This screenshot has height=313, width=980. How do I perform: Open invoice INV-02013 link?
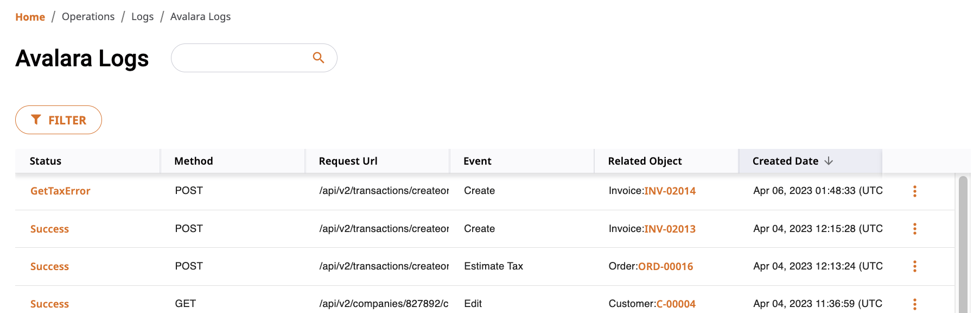[670, 229]
